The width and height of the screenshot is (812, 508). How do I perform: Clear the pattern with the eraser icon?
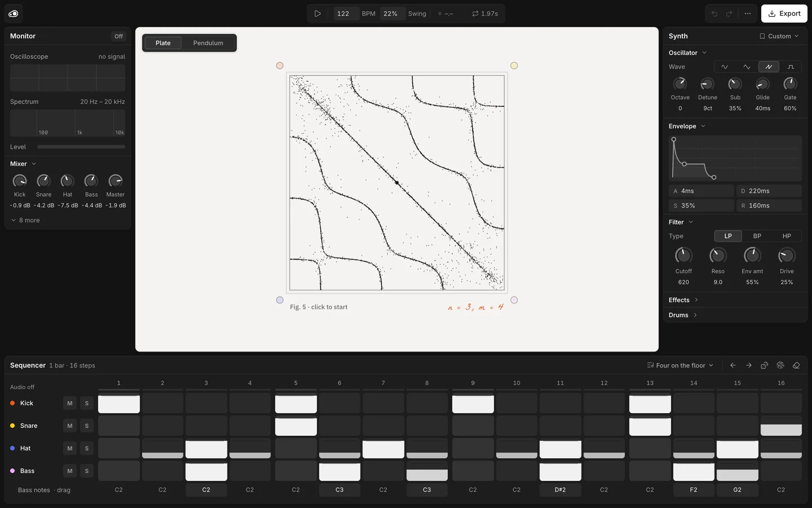coord(796,365)
